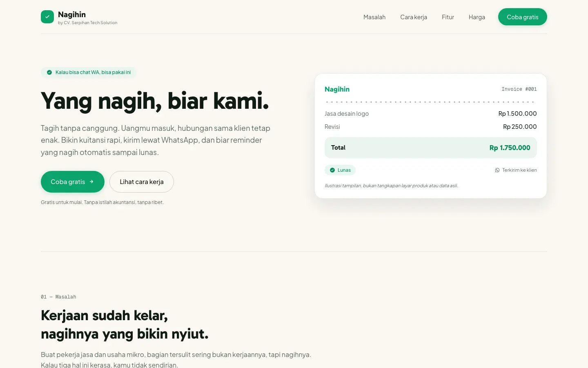Click the "Terkirim ke klien" status text
This screenshot has height=368, width=588.
pyautogui.click(x=519, y=170)
